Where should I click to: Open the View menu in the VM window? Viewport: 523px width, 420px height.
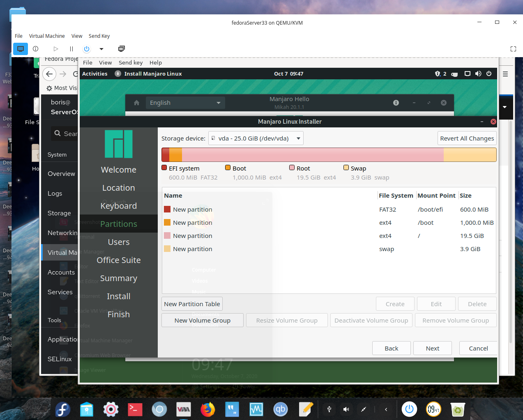click(x=76, y=36)
